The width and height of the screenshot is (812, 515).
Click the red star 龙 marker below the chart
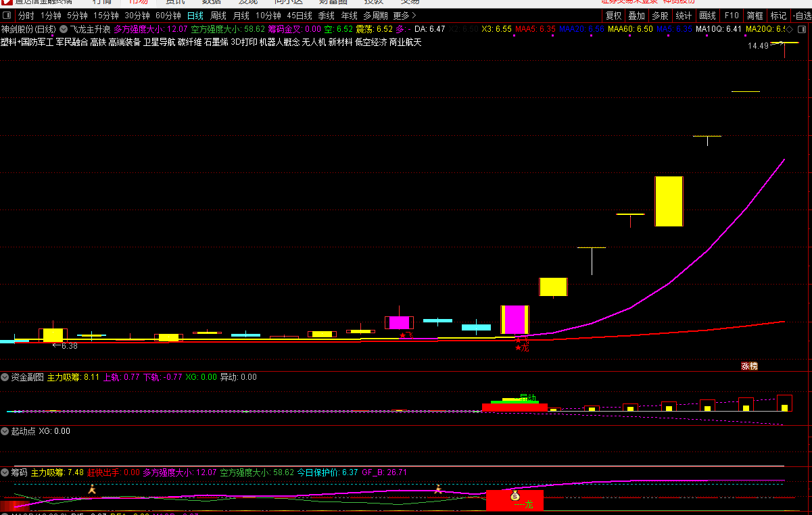pyautogui.click(x=521, y=347)
